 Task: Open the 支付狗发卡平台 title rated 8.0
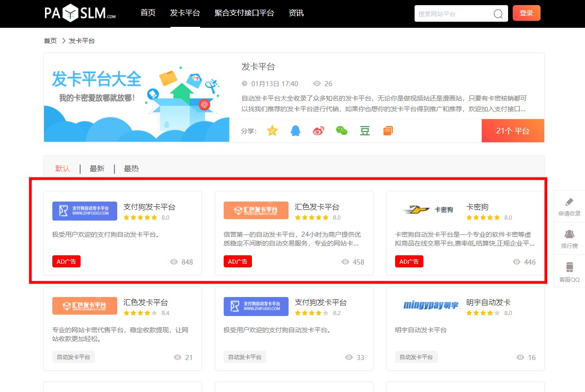[x=150, y=207]
